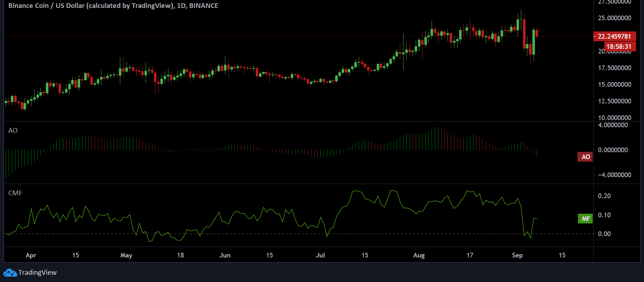Click the 18 date marker on time axis
The width and height of the screenshot is (644, 282).
coord(180,255)
